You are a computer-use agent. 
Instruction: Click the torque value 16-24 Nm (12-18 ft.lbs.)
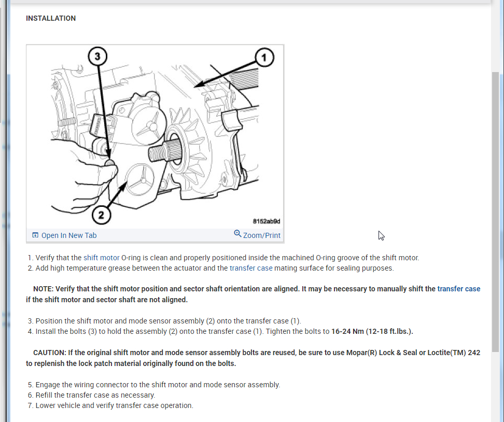click(x=372, y=331)
